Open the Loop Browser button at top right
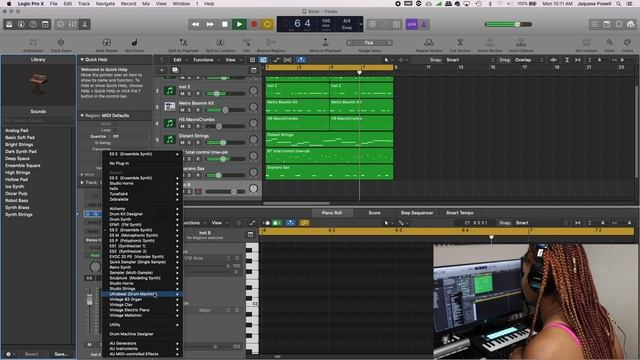Viewport: 640px width, 360px height. point(619,24)
